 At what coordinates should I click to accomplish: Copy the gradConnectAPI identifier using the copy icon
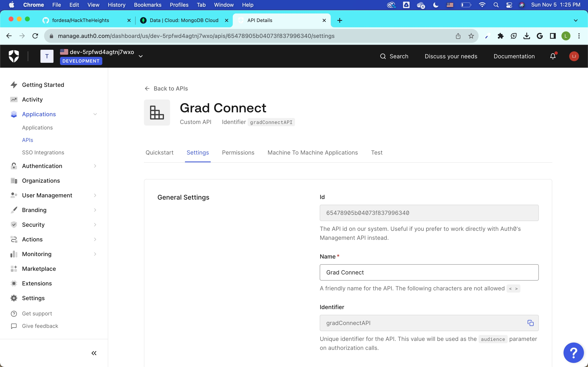[530, 323]
